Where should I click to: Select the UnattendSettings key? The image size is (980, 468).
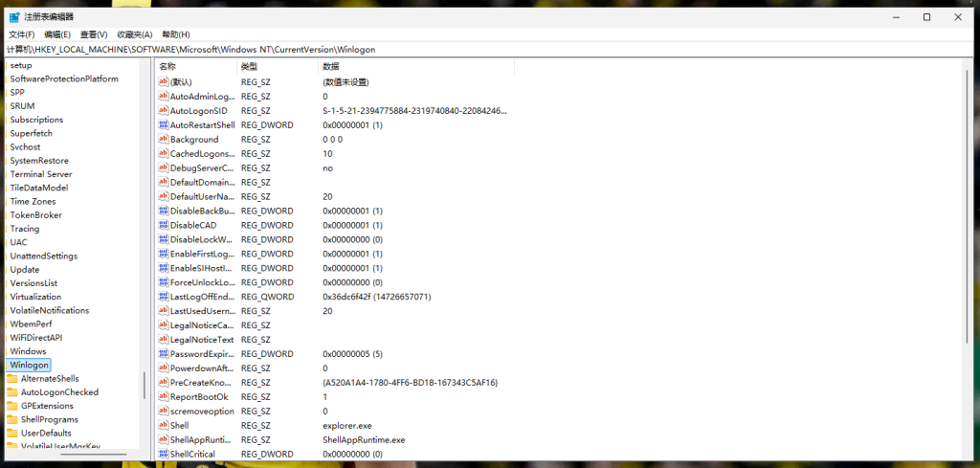[x=44, y=256]
